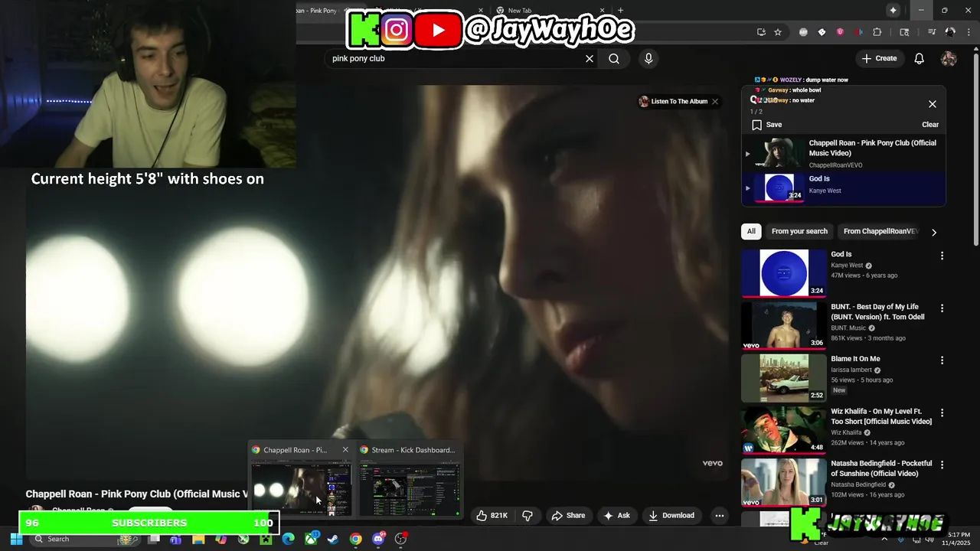Click the Gemini sparkle button in title bar
The image size is (980, 551).
(x=893, y=10)
